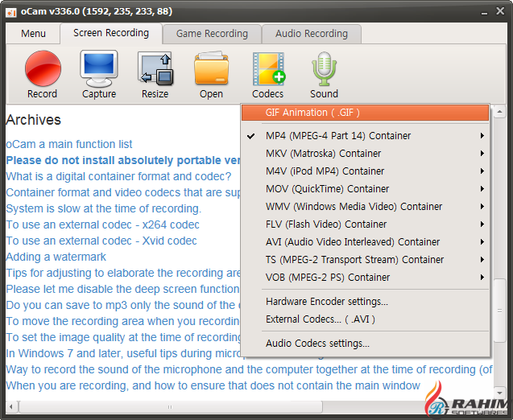Open 'To set the image quality' link
Screen dimensions: 513x420
coord(123,337)
